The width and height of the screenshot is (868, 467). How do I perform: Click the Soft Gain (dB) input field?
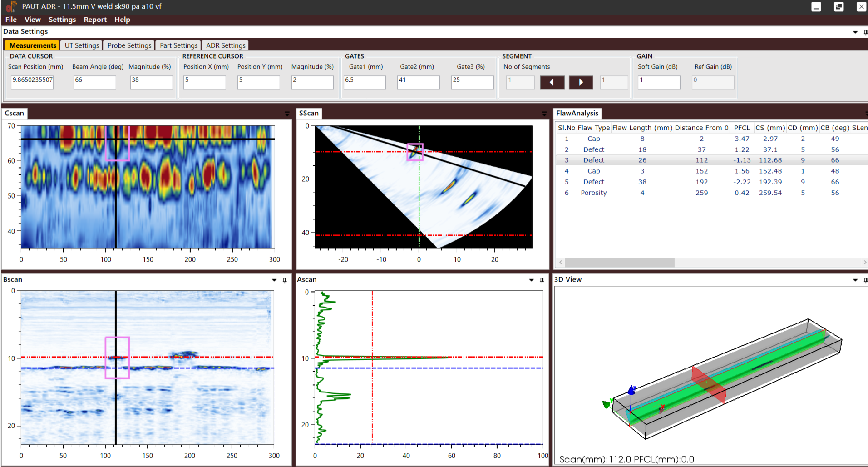point(659,82)
